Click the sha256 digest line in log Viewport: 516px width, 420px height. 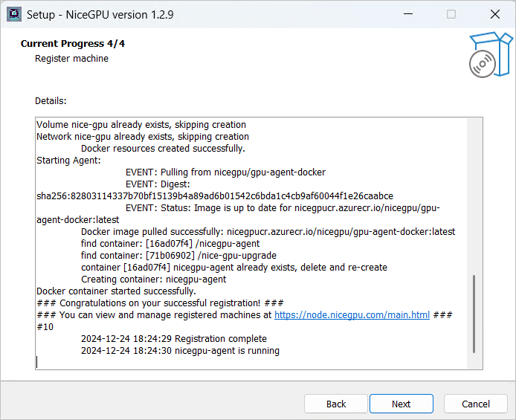coord(215,196)
